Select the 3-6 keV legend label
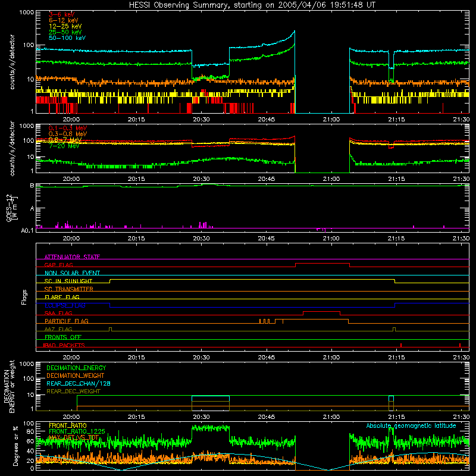The width and height of the screenshot is (476, 476). point(61,14)
